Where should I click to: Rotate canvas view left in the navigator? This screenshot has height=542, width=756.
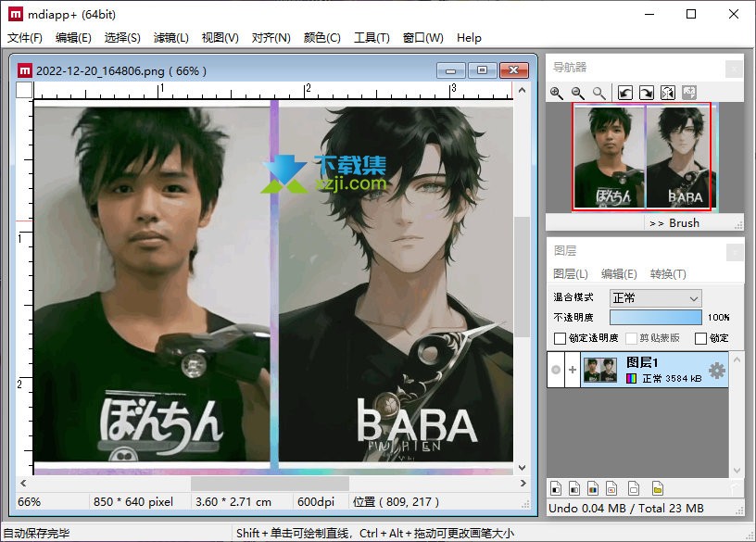click(x=625, y=93)
